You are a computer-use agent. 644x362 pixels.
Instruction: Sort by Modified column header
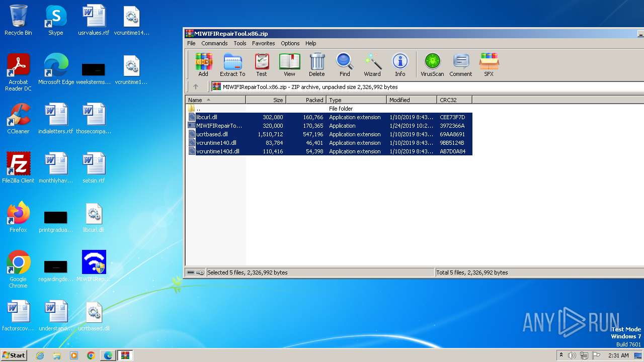tap(412, 100)
